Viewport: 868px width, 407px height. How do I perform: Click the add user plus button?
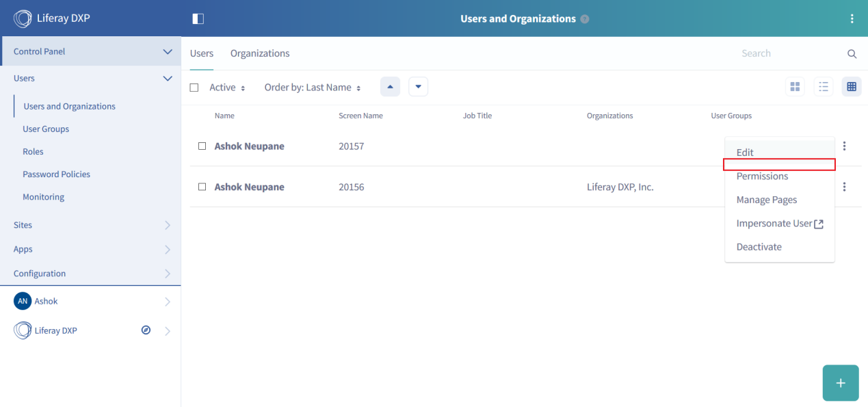click(841, 382)
